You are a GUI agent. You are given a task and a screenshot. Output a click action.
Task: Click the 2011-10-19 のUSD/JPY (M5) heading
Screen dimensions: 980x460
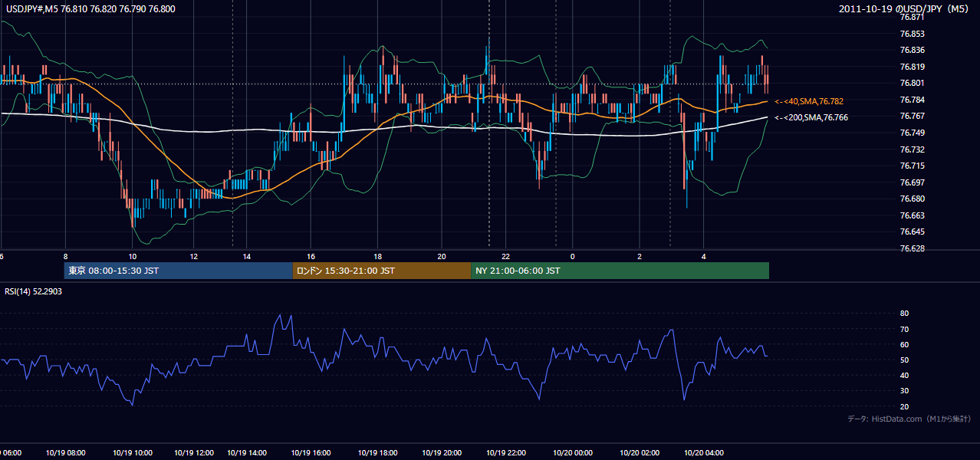point(905,8)
